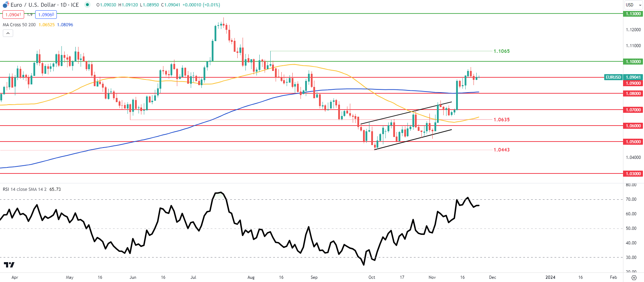Click the Jul label on time axis

[193, 277]
